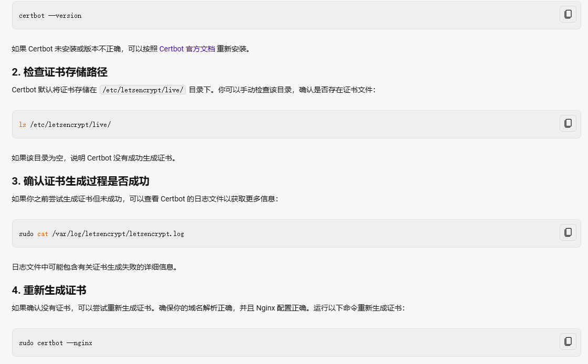The width and height of the screenshot is (588, 364).
Task: Click the paragraph starting 如果 Certbot 未安装
Action: pyautogui.click(x=84, y=49)
